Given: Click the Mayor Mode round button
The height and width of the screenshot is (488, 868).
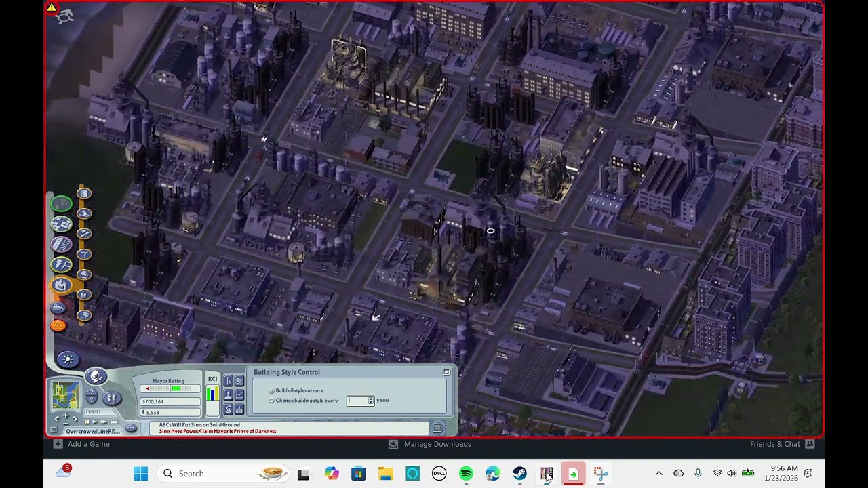Looking at the screenshot, I should [96, 376].
